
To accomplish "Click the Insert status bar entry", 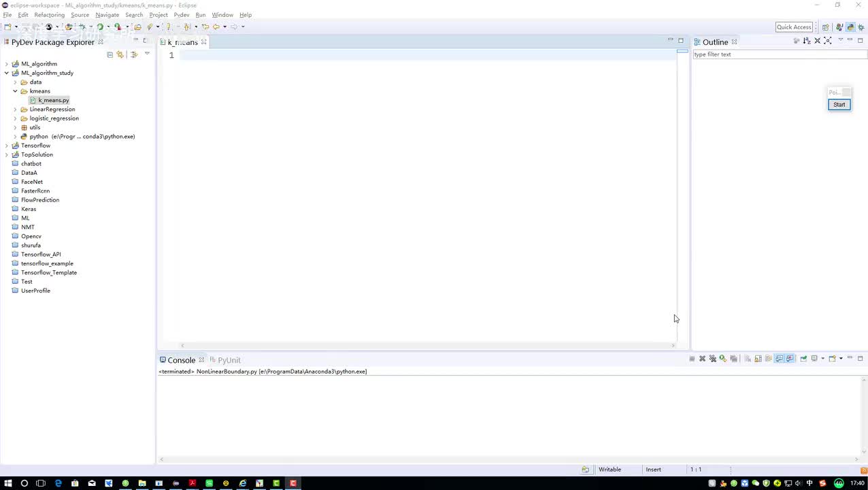I will click(x=653, y=470).
